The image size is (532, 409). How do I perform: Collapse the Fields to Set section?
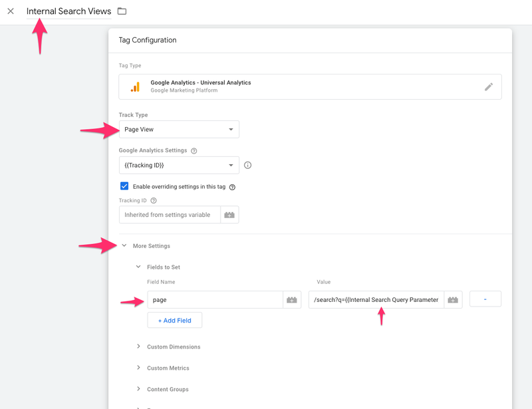tap(138, 267)
